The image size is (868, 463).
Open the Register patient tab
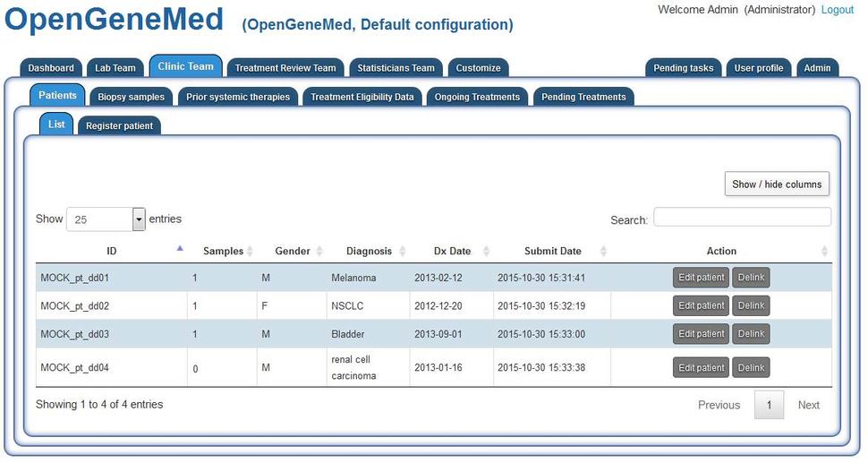pyautogui.click(x=119, y=126)
